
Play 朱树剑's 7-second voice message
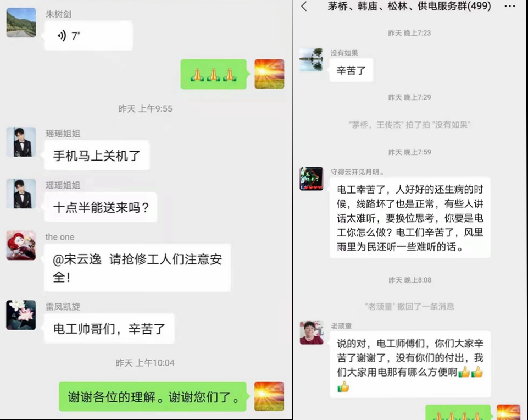(x=88, y=36)
